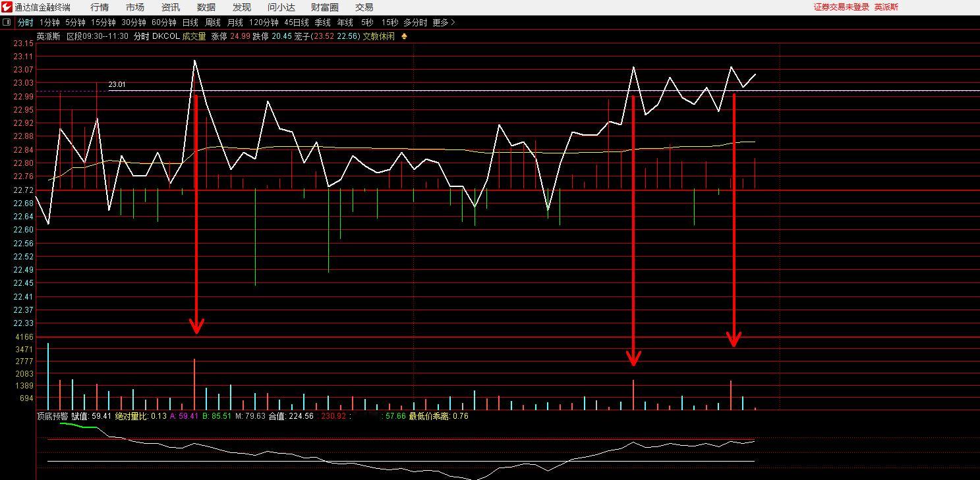Open the 财富圈 menu
The image size is (980, 480).
(325, 7)
